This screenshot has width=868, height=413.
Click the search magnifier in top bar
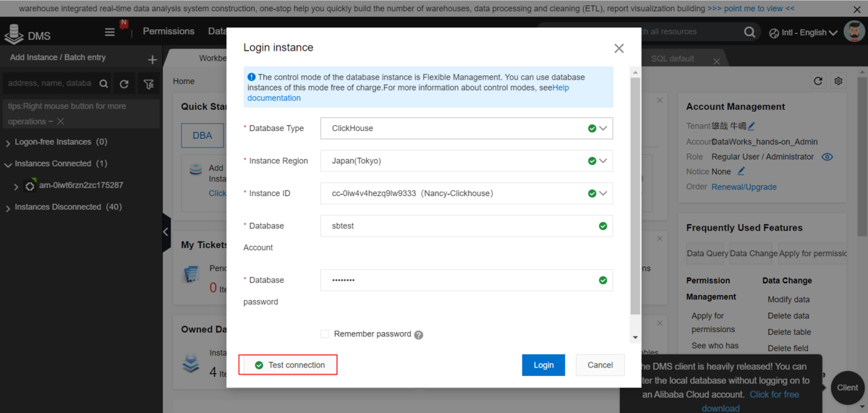pyautogui.click(x=750, y=32)
